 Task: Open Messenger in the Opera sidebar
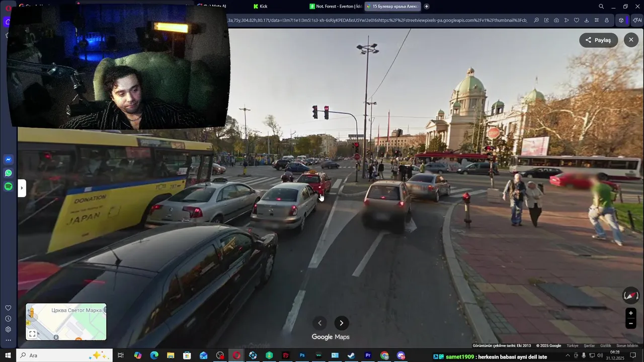click(8, 160)
